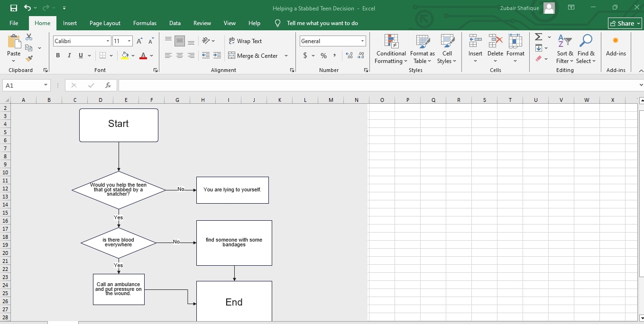644x324 pixels.
Task: Switch to the Formulas ribbon tab
Action: pos(145,23)
